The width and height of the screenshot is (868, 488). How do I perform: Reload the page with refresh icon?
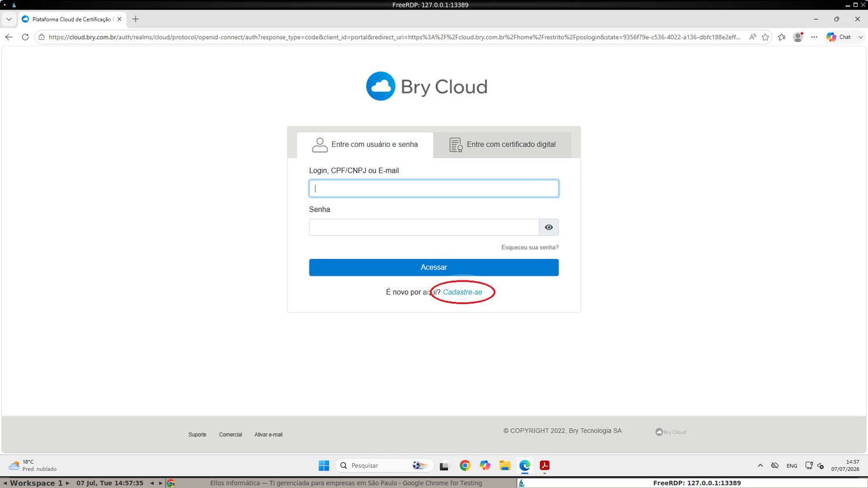[25, 37]
